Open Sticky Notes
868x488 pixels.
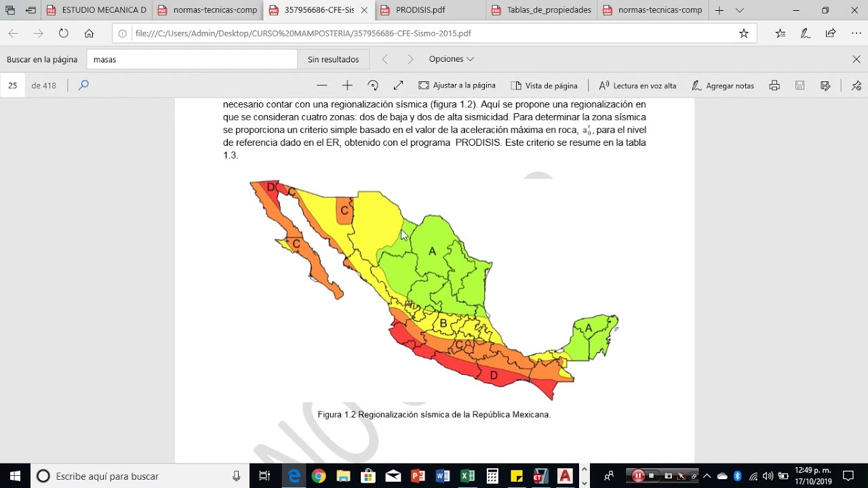(x=517, y=476)
